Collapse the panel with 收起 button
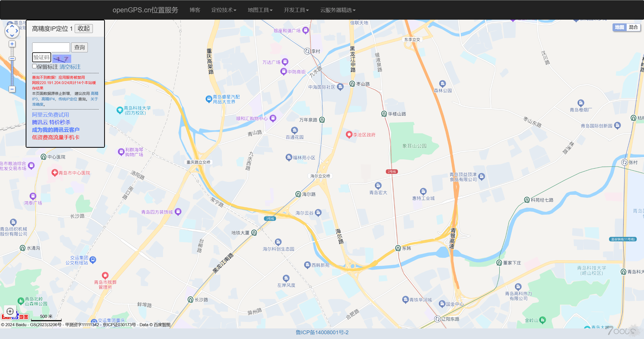Image resolution: width=644 pixels, height=339 pixels. (x=84, y=28)
